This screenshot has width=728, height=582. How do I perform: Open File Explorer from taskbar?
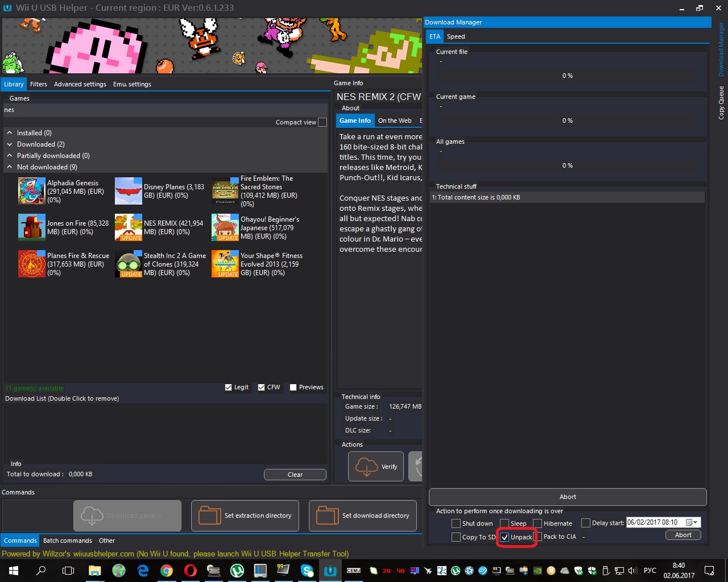tap(94, 571)
